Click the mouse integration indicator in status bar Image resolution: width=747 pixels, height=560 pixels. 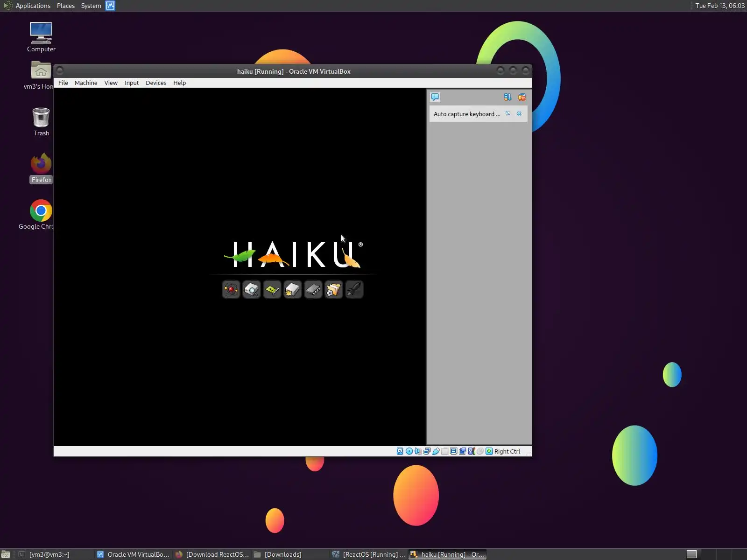pyautogui.click(x=480, y=451)
